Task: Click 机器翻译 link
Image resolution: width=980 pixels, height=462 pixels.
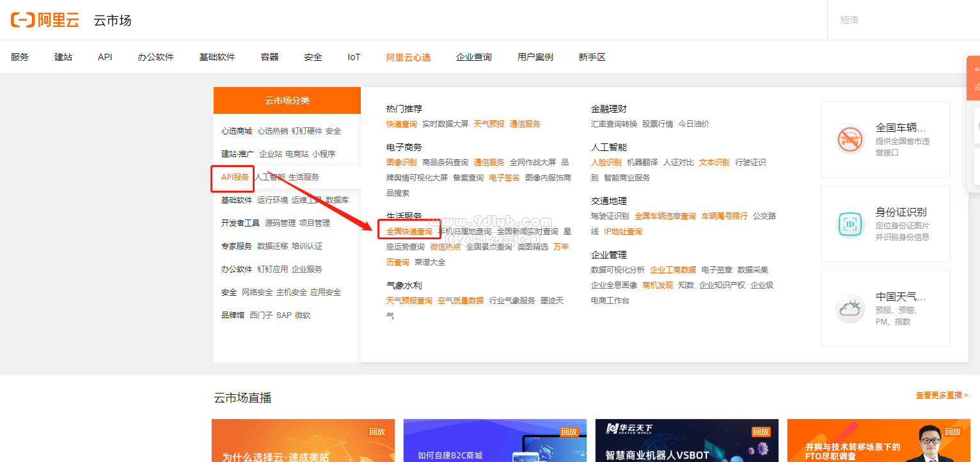Action: [642, 163]
